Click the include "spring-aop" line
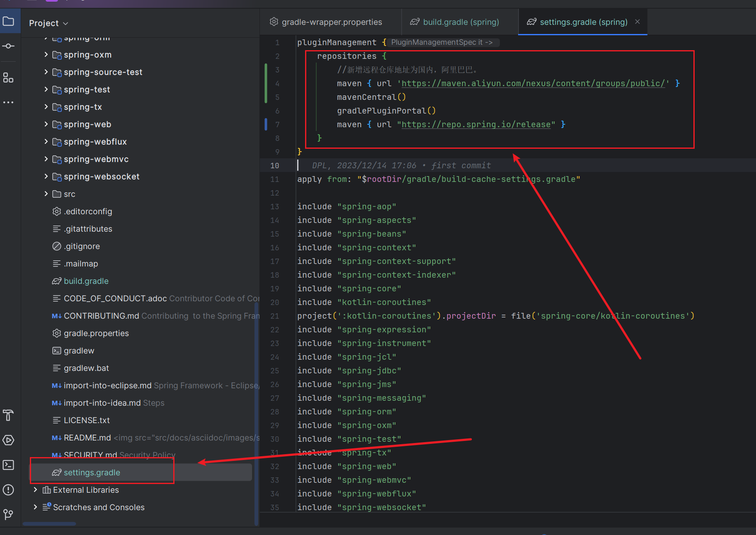756x535 pixels. click(x=346, y=206)
